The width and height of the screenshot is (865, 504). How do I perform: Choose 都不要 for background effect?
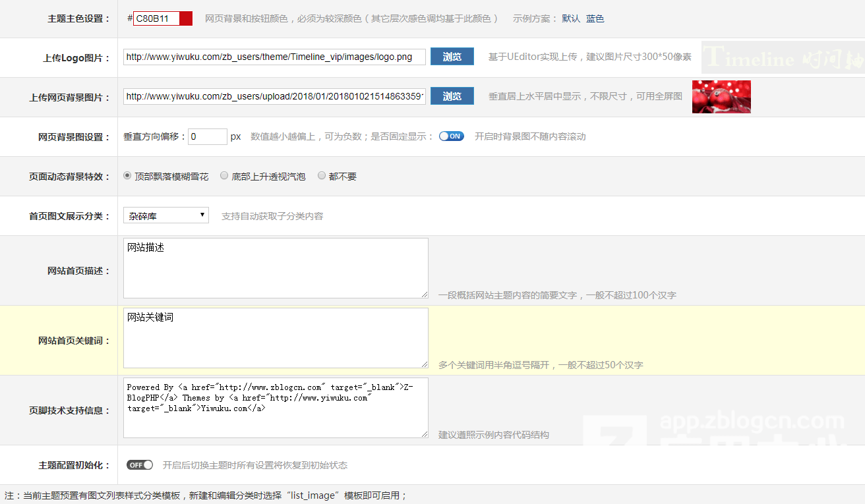point(322,176)
